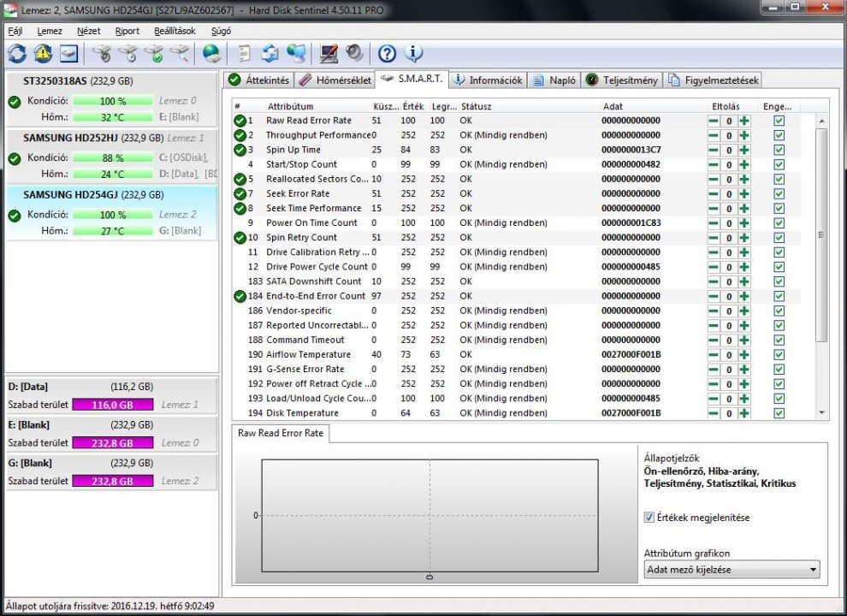Click green check icon on Raw Read Error Rate row
This screenshot has height=616, width=847.
tap(240, 121)
